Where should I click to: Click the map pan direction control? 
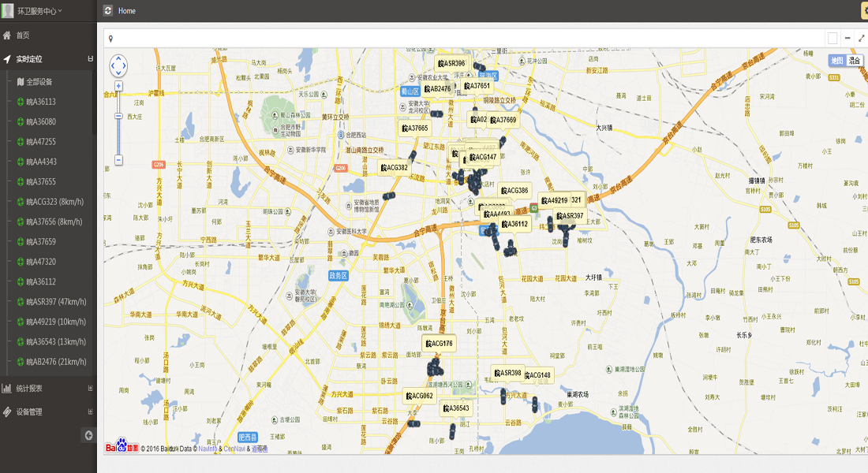pos(118,66)
